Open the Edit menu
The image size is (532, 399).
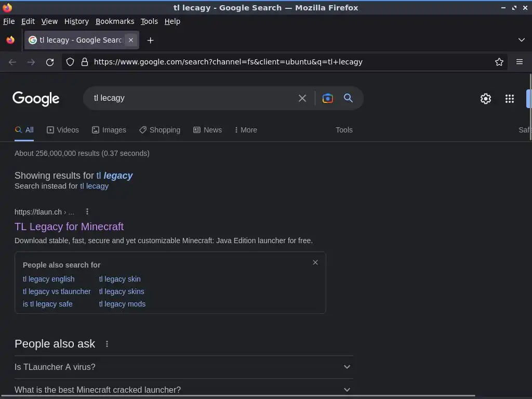click(x=28, y=21)
